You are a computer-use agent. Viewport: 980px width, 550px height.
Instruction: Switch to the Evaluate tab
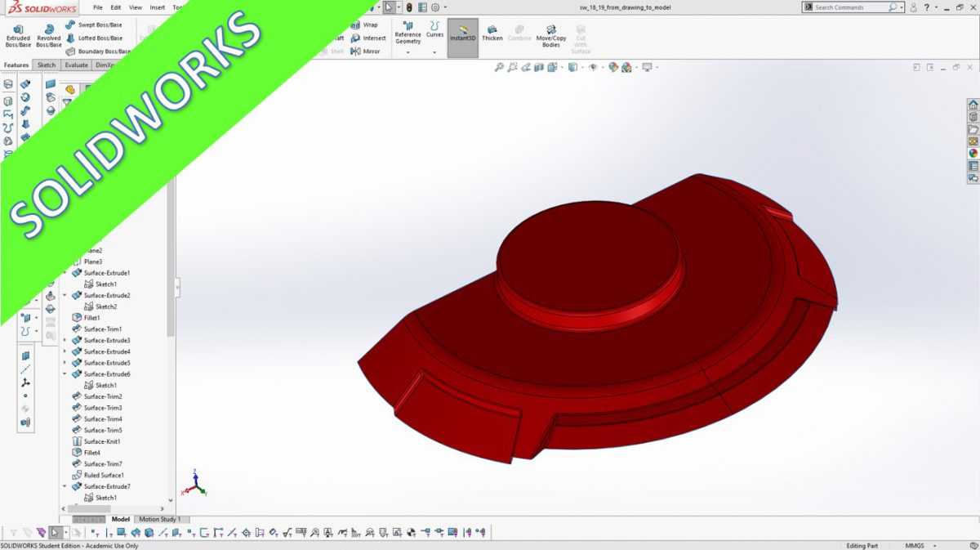coord(76,65)
